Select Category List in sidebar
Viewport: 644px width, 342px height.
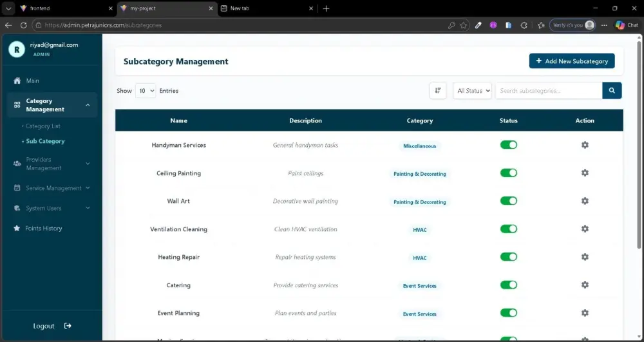point(43,126)
